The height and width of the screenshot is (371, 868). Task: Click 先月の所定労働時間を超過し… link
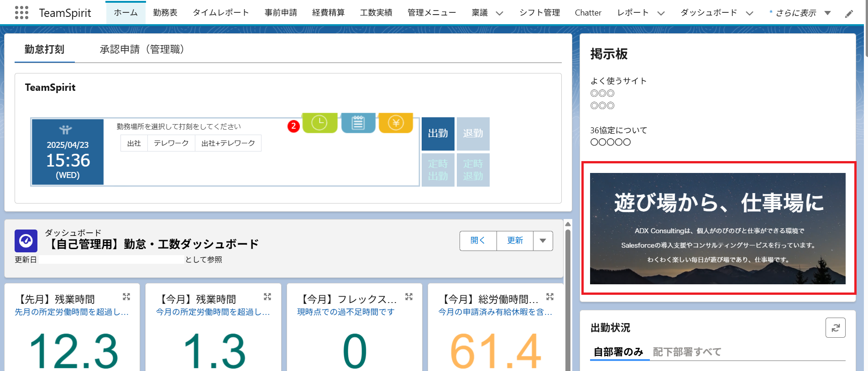(72, 312)
